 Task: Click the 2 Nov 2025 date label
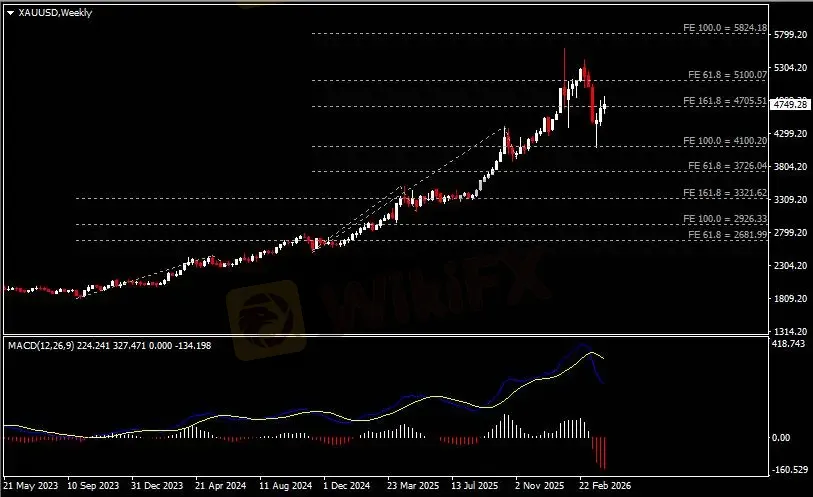[540, 486]
